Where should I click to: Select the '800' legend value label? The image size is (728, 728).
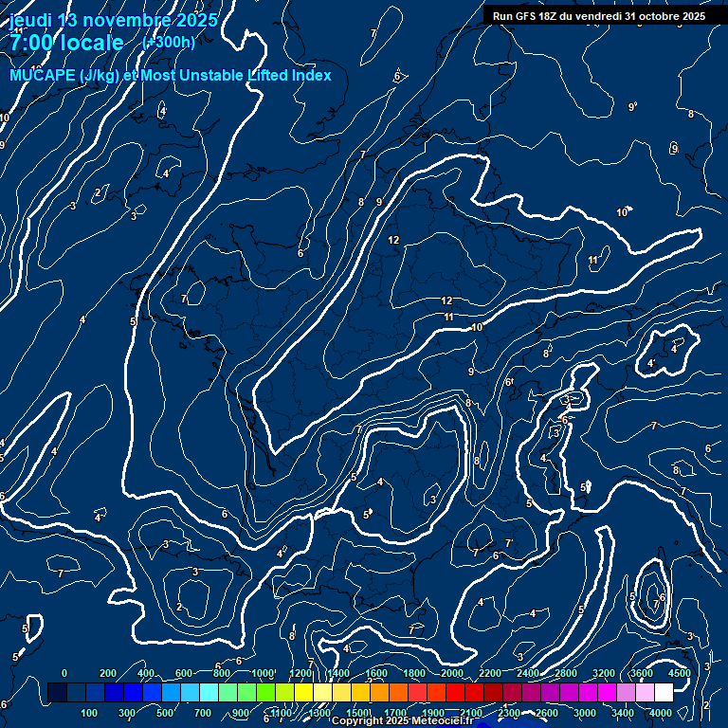point(222,673)
